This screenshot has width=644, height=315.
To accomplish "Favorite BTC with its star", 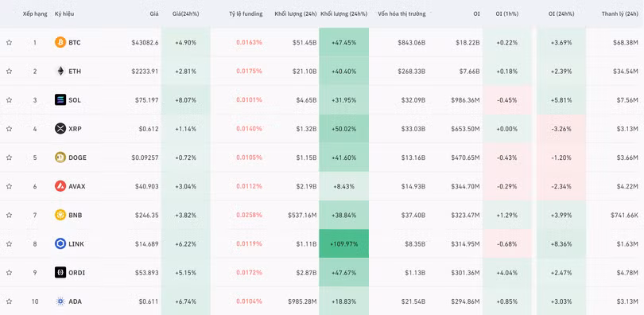I will pyautogui.click(x=9, y=42).
